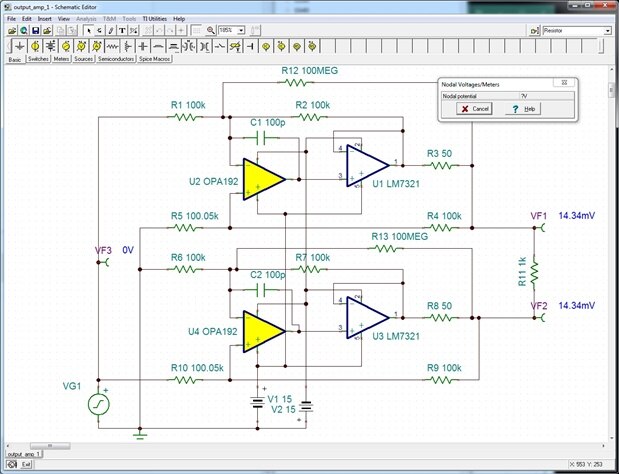Screen dimensions: 619x474
Task: Select the Text tool icon
Action: (x=122, y=30)
